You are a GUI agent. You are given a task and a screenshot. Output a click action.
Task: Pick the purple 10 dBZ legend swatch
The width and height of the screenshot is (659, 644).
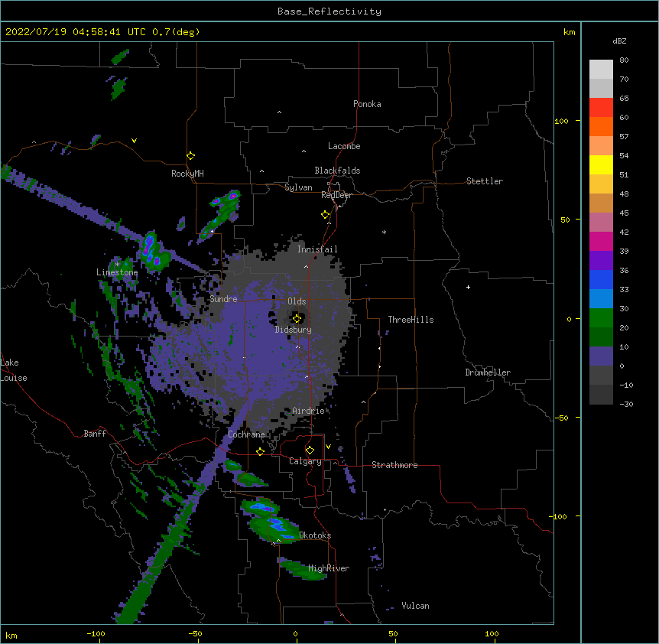click(601, 356)
